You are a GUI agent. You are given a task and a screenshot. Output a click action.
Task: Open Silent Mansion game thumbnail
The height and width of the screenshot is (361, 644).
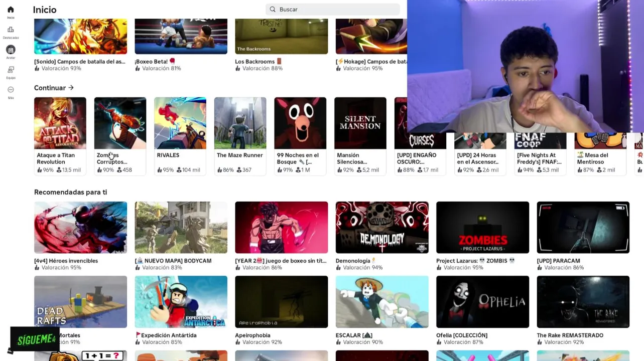click(x=360, y=123)
